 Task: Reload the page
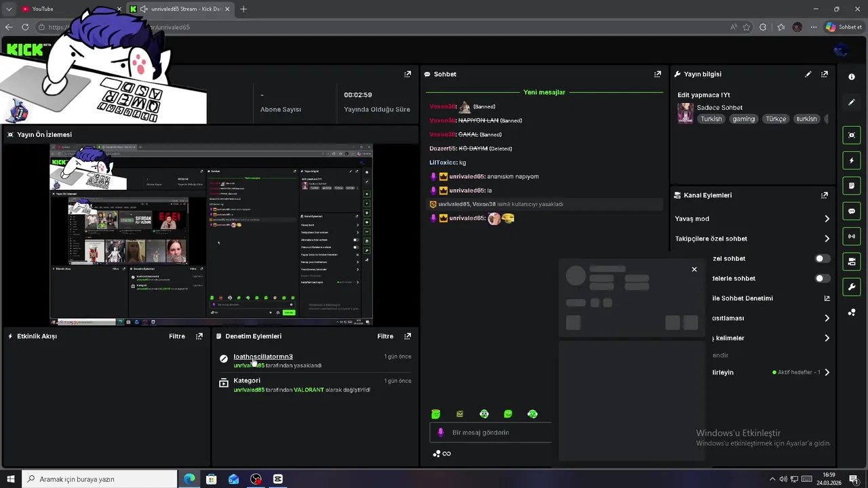point(25,27)
